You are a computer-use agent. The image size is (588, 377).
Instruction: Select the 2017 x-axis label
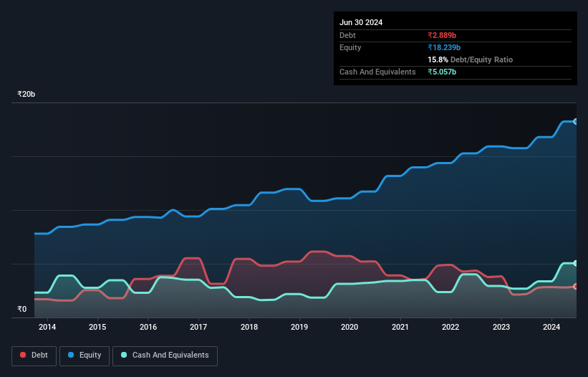198,327
